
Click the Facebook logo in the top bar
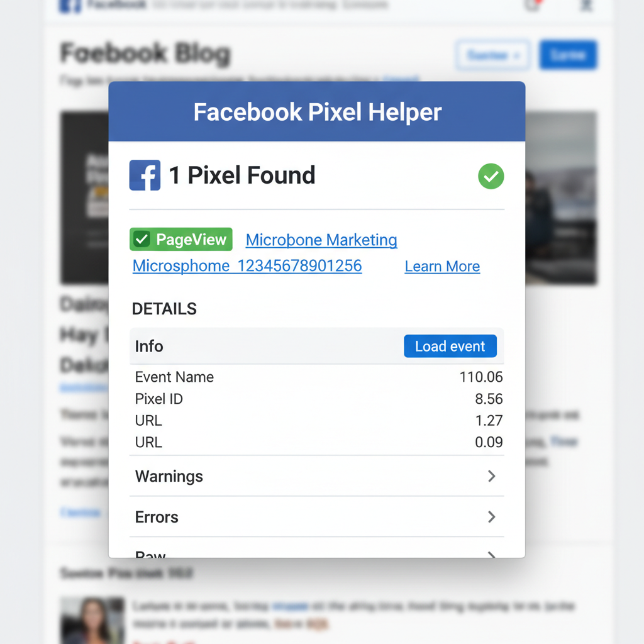(70, 6)
